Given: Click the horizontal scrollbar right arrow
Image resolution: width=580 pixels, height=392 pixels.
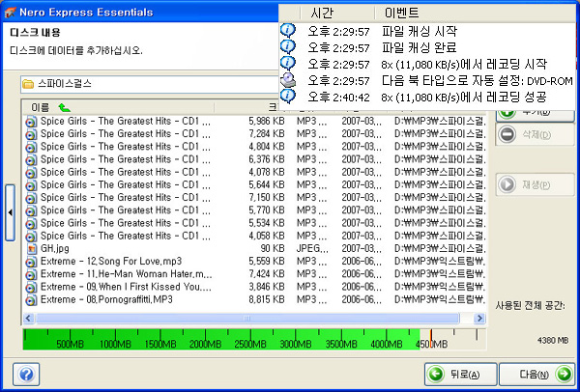Looking at the screenshot, I should [x=479, y=318].
